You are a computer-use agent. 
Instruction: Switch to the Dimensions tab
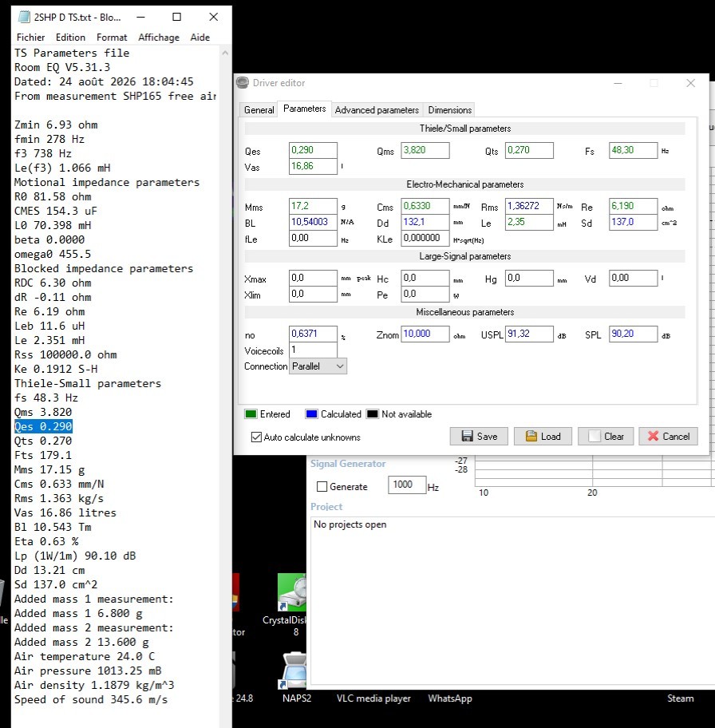pyautogui.click(x=449, y=110)
